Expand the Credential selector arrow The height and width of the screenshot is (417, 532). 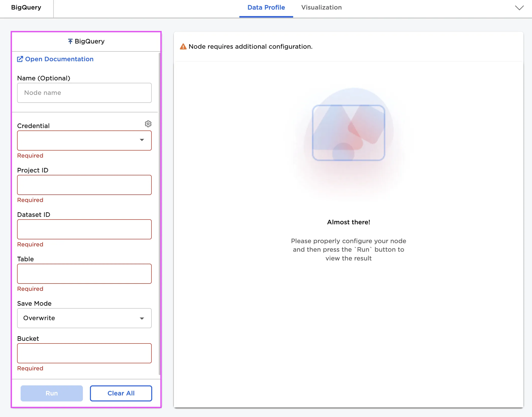[142, 141]
